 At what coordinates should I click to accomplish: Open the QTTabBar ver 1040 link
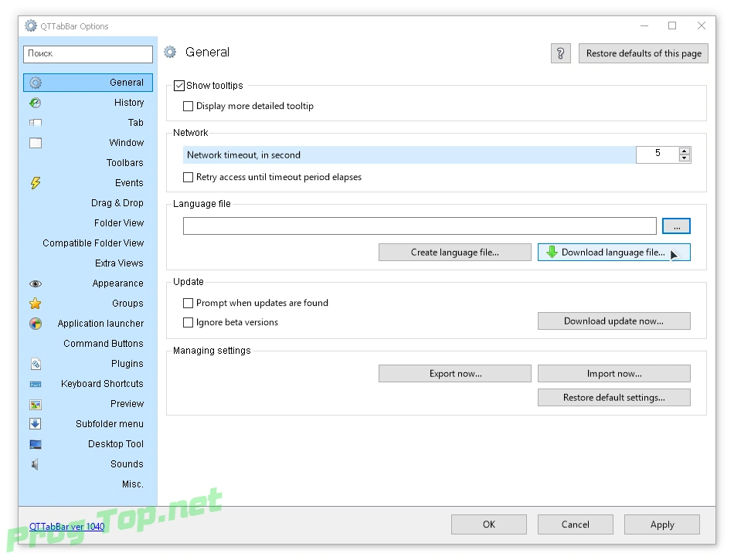point(67,527)
